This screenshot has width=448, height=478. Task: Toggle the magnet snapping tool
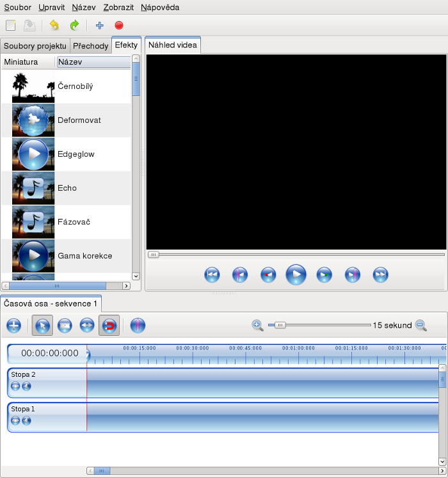coord(108,326)
